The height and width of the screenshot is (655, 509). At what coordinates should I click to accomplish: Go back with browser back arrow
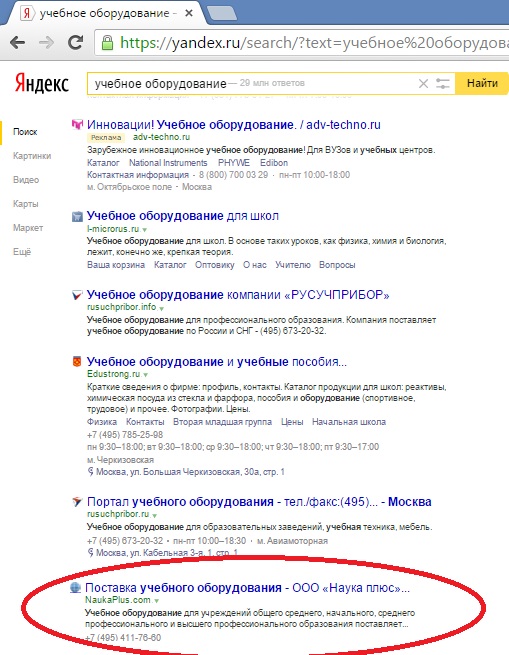(x=18, y=43)
